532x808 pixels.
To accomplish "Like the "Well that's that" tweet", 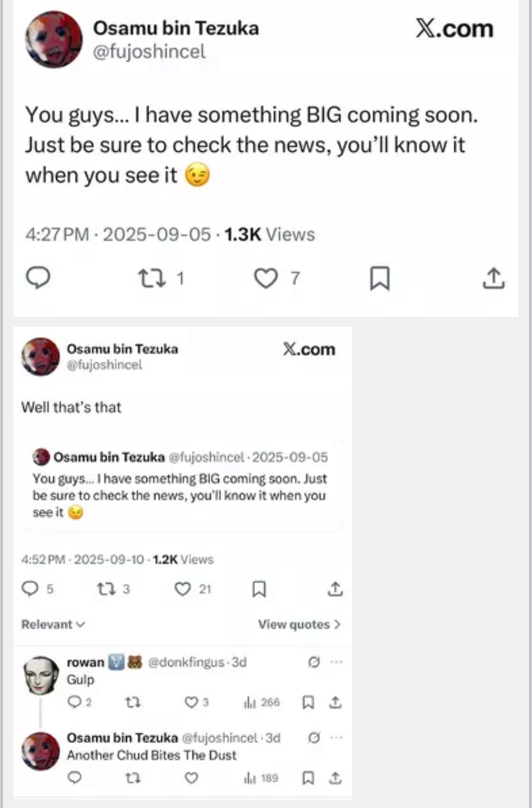I will (x=183, y=589).
